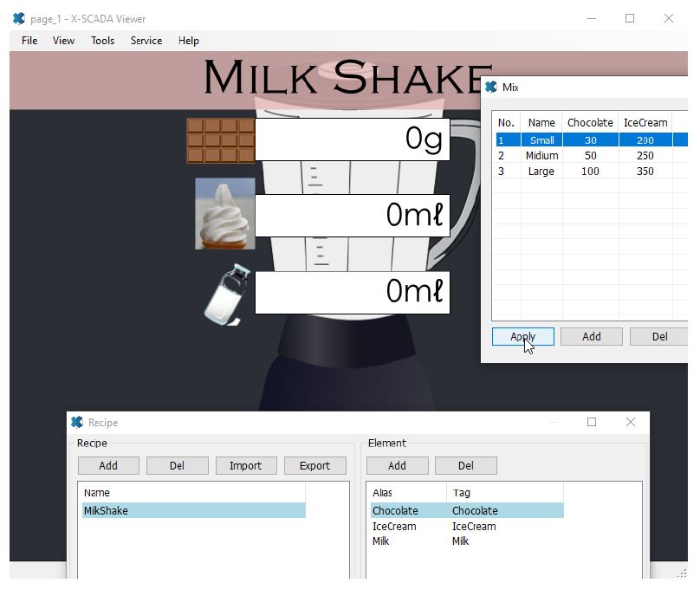
Task: Click row number 3 in Mix table
Action: pyautogui.click(x=502, y=171)
